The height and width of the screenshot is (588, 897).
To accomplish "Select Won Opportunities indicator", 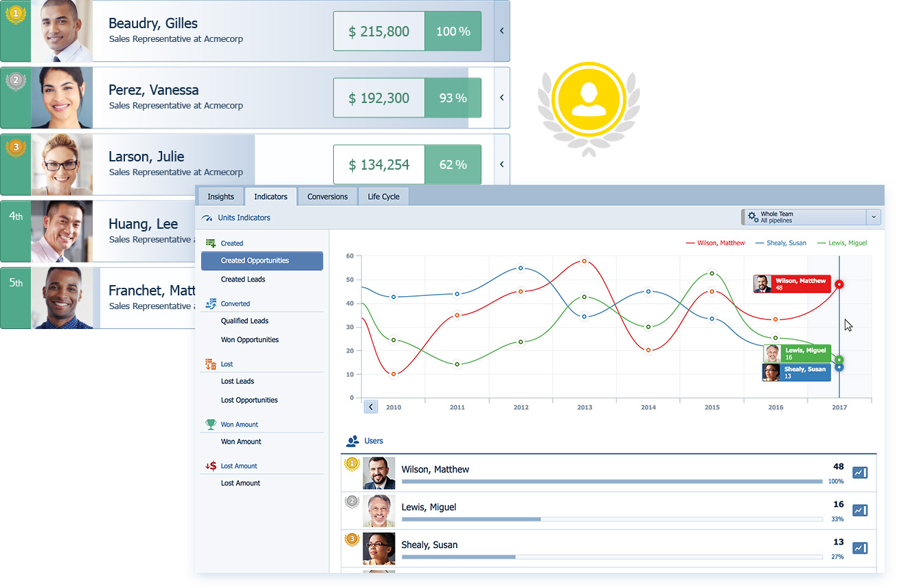I will click(x=249, y=339).
